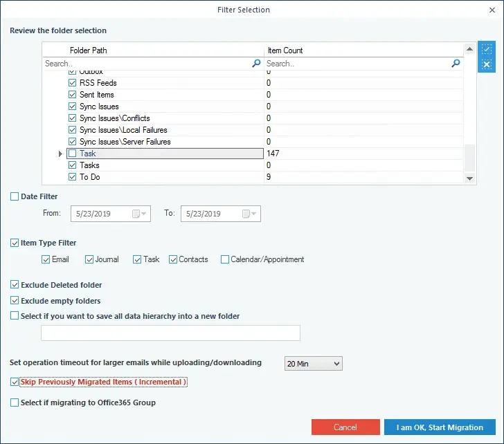Click the list scroll down arrow
This screenshot has width=504, height=444.
pyautogui.click(x=469, y=178)
